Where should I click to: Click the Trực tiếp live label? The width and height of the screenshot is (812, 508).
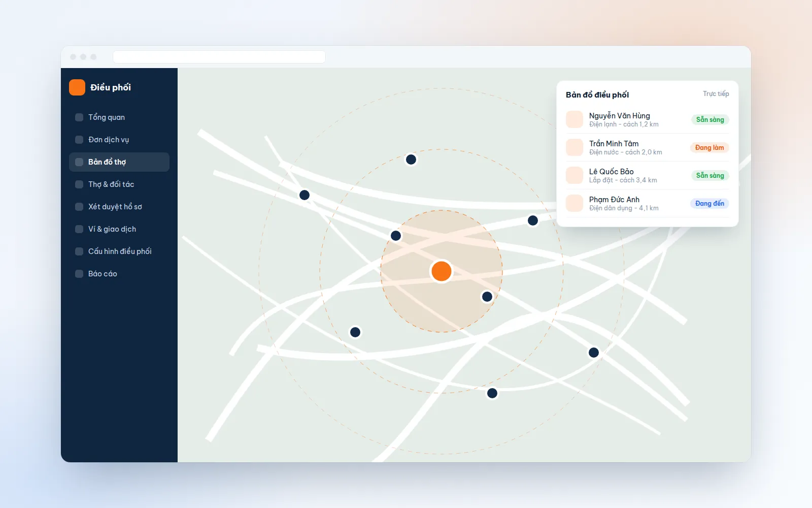[x=716, y=94]
